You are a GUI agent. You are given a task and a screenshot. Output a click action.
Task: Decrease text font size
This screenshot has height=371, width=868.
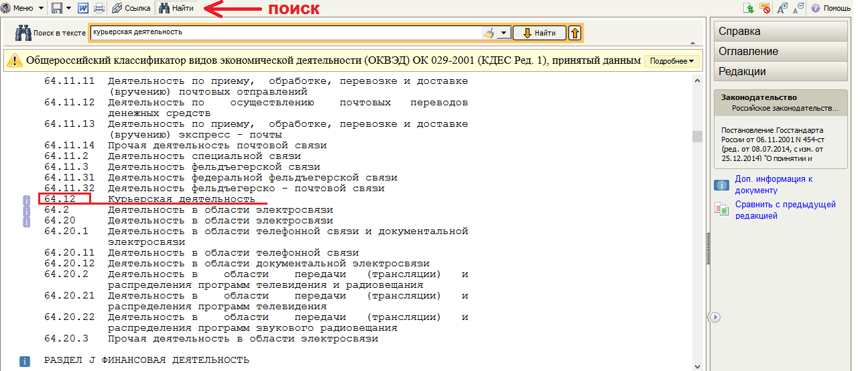798,8
